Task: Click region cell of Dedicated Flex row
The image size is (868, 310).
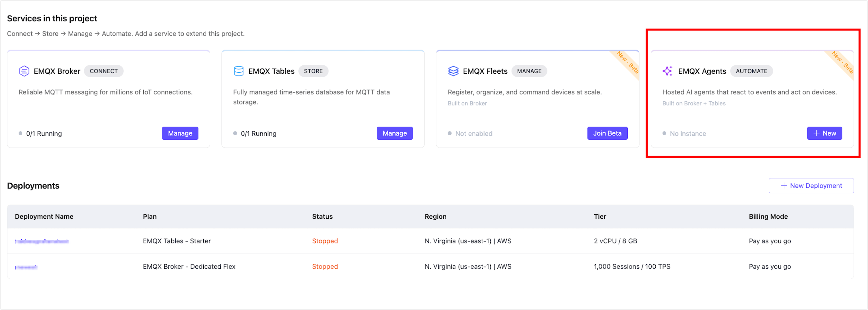Action: click(x=468, y=267)
